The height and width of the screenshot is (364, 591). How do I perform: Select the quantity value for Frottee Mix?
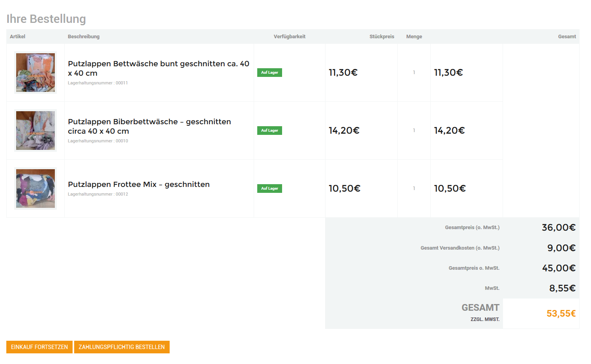point(414,189)
